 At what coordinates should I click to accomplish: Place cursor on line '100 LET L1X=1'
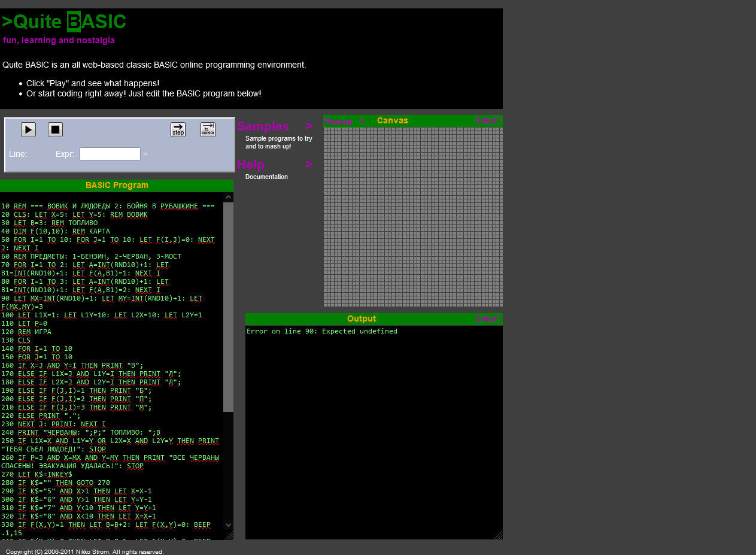click(x=102, y=315)
